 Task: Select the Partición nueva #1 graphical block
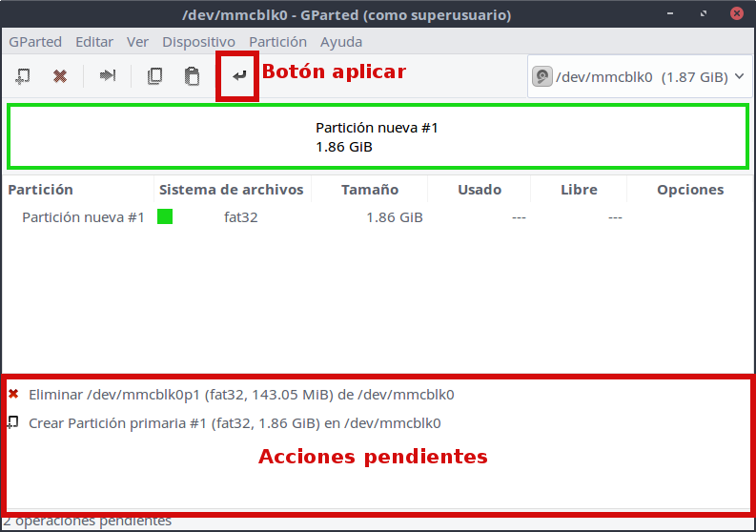pyautogui.click(x=377, y=137)
